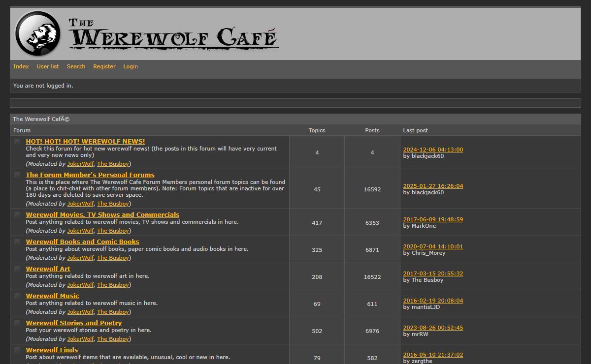This screenshot has width=591, height=364.
Task: Click the Login link
Action: tap(131, 66)
